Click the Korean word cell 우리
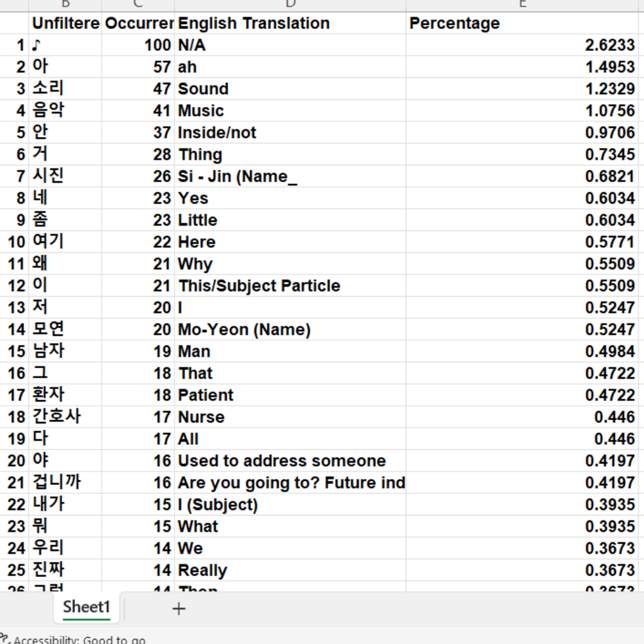 click(x=65, y=548)
